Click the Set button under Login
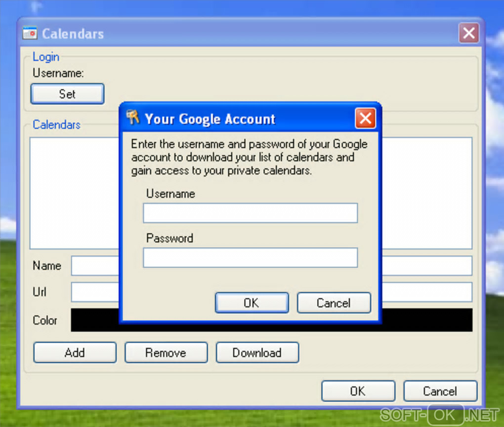 click(68, 94)
